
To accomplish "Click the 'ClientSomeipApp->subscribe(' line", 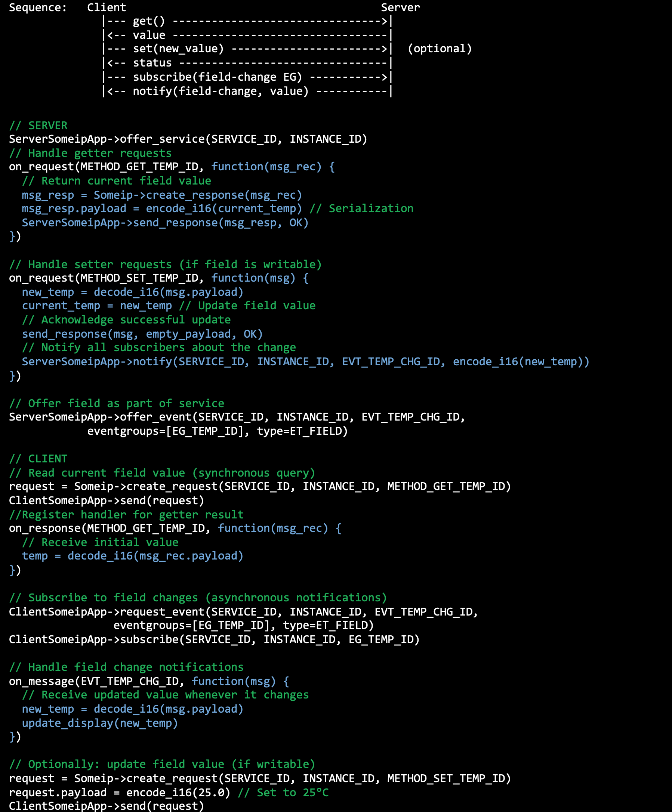I will pos(214,640).
